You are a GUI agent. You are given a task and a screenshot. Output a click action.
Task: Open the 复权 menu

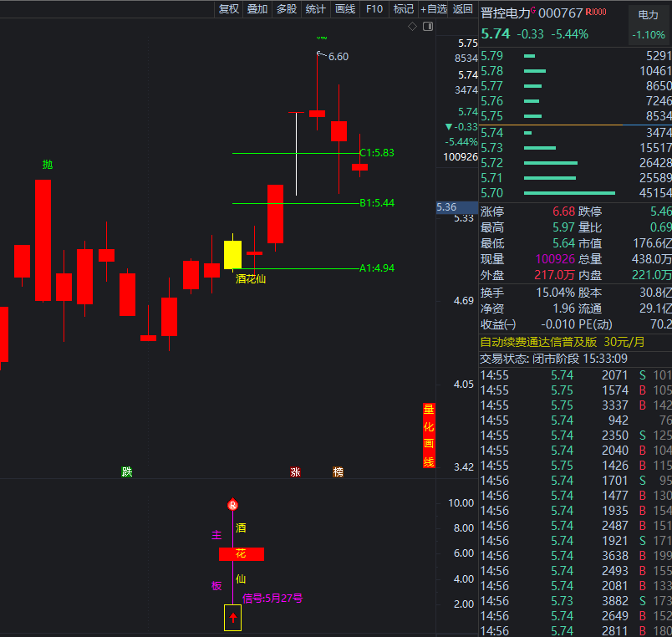coord(228,9)
